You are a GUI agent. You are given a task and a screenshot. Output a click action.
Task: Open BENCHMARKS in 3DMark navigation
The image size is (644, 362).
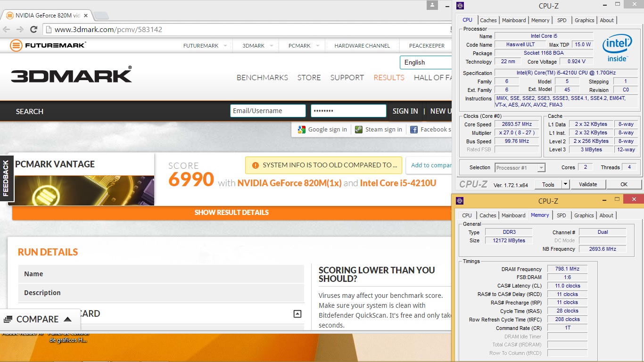click(x=262, y=77)
